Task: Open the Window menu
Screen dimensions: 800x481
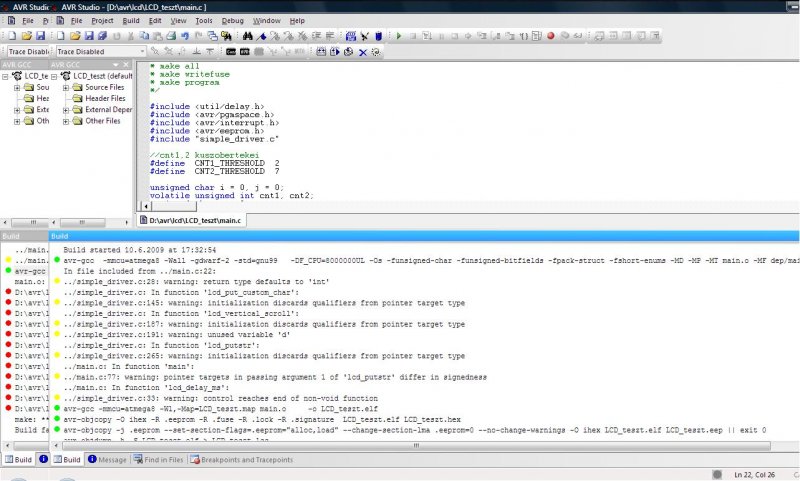Action: [x=266, y=20]
